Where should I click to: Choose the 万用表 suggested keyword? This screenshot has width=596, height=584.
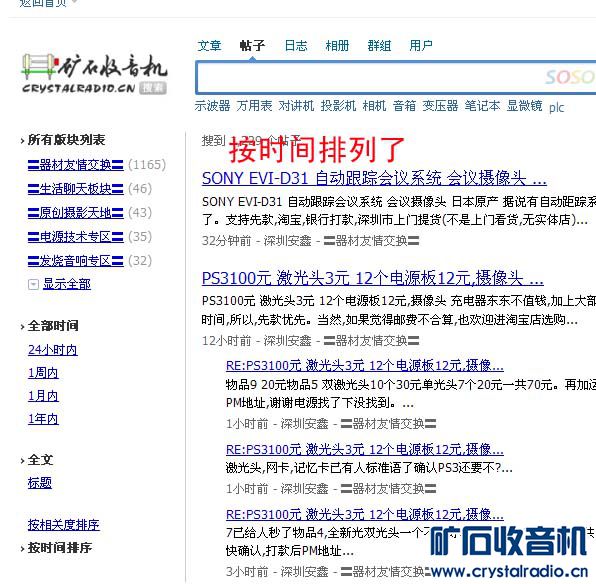pos(254,106)
